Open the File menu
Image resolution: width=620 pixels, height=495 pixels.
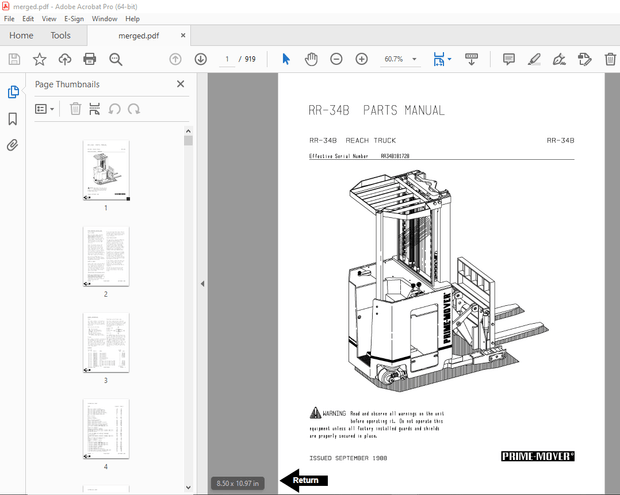coord(9,19)
